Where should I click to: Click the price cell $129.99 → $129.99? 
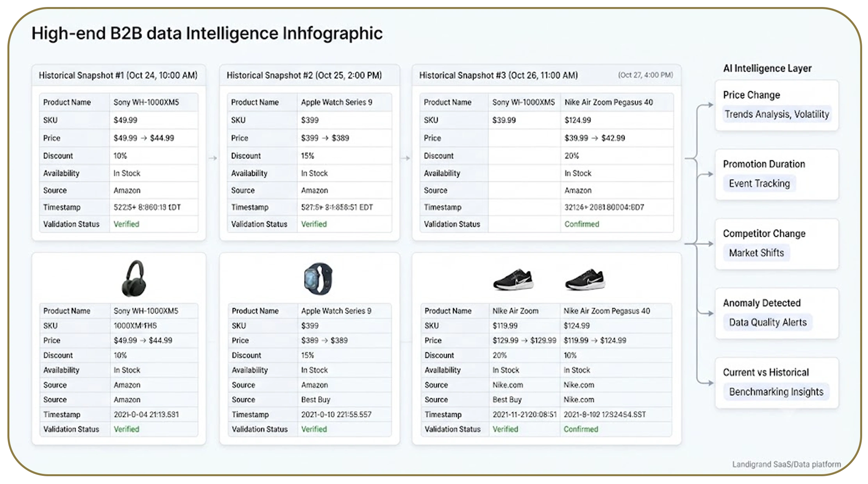[x=524, y=340]
